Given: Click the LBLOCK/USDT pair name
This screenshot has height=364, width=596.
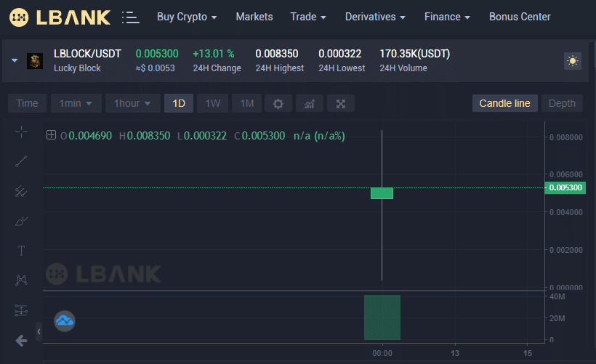Looking at the screenshot, I should [x=87, y=54].
